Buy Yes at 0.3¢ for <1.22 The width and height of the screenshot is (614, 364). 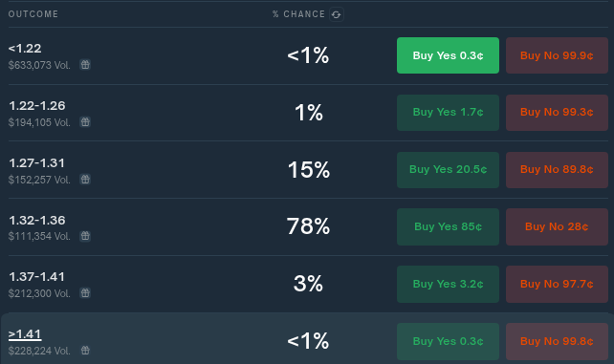448,55
